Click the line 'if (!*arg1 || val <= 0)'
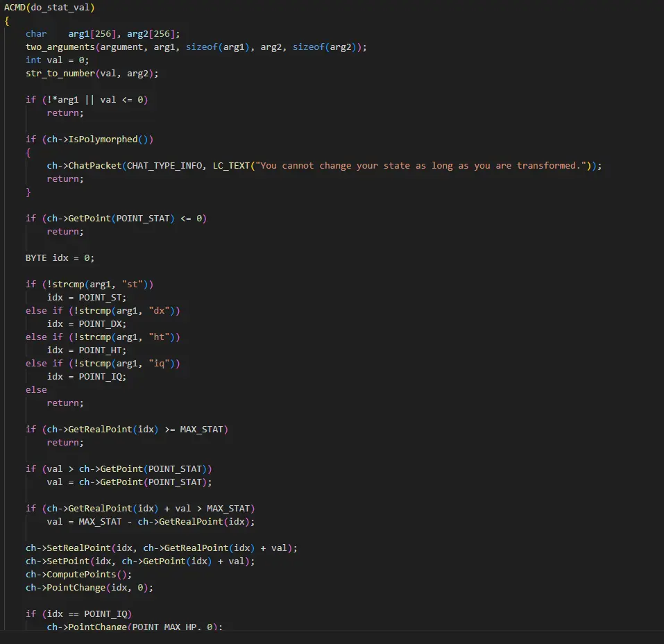Viewport: 664px width, 644px height. (87, 99)
